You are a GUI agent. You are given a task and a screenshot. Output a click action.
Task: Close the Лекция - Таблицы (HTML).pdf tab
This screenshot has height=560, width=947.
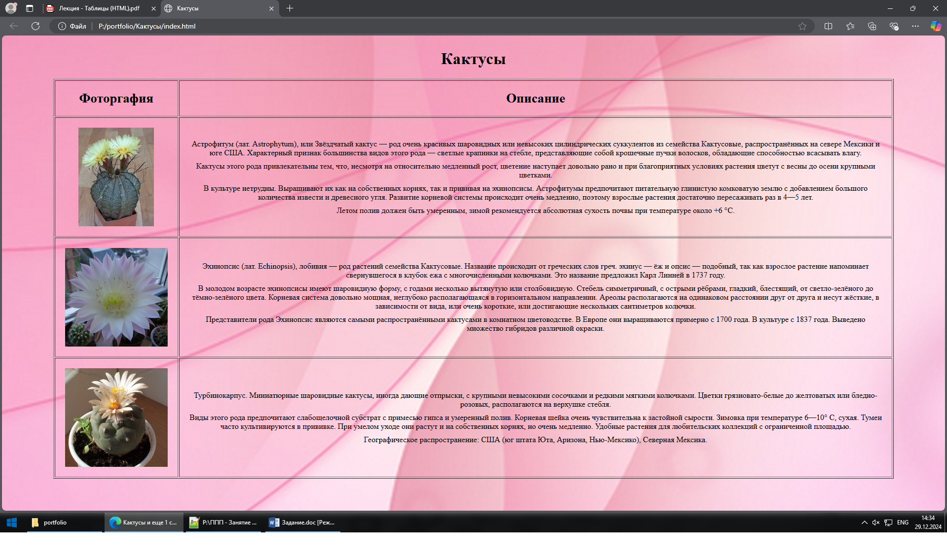coord(153,8)
